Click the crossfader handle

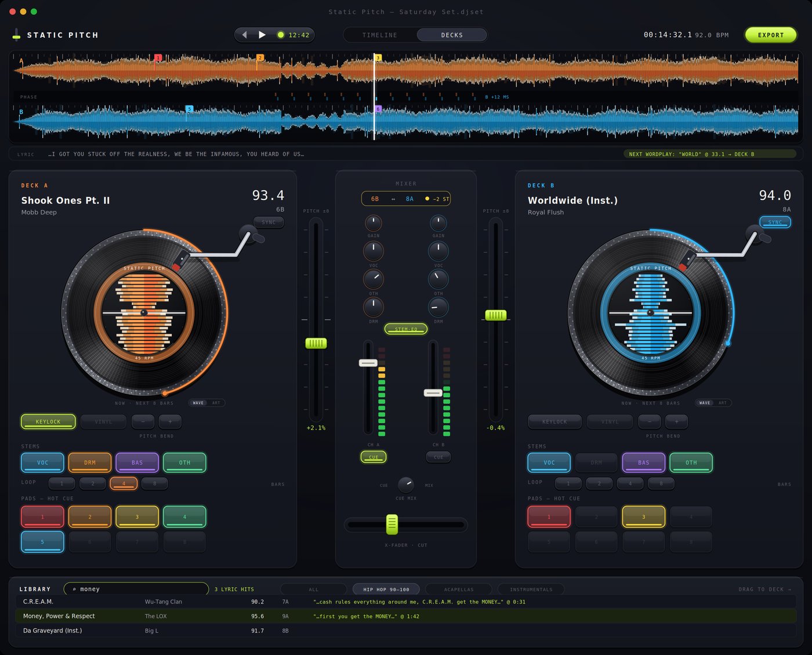pyautogui.click(x=392, y=525)
